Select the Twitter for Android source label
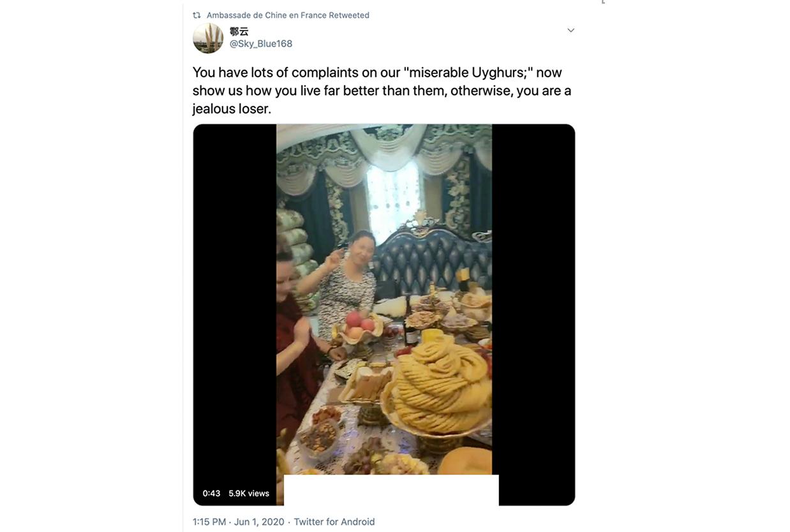The width and height of the screenshot is (790, 532). (334, 521)
